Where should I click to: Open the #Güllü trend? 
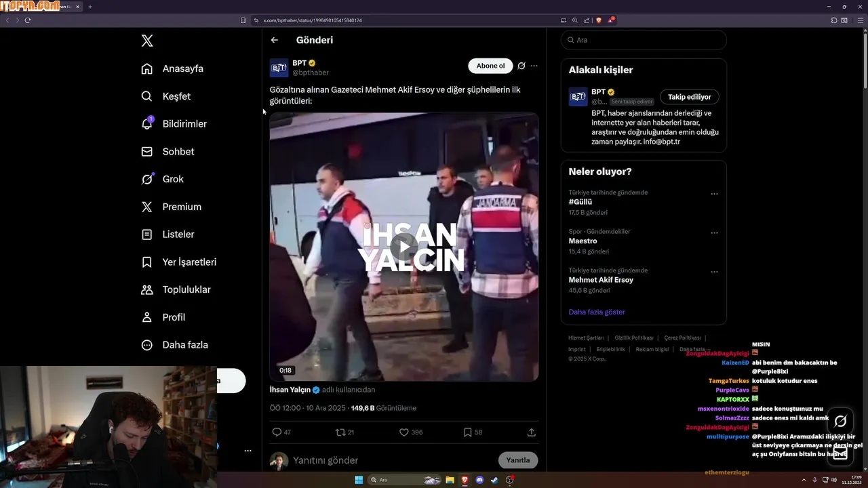580,202
